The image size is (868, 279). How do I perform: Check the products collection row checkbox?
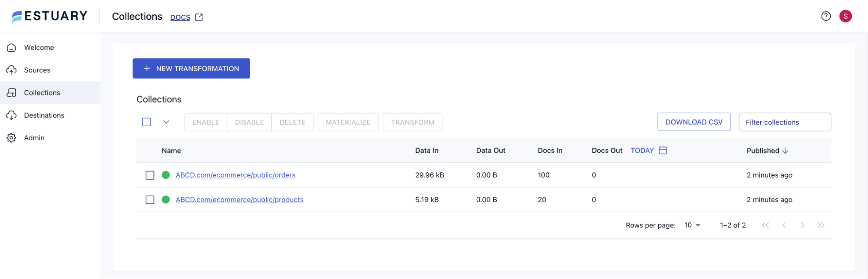(x=150, y=200)
